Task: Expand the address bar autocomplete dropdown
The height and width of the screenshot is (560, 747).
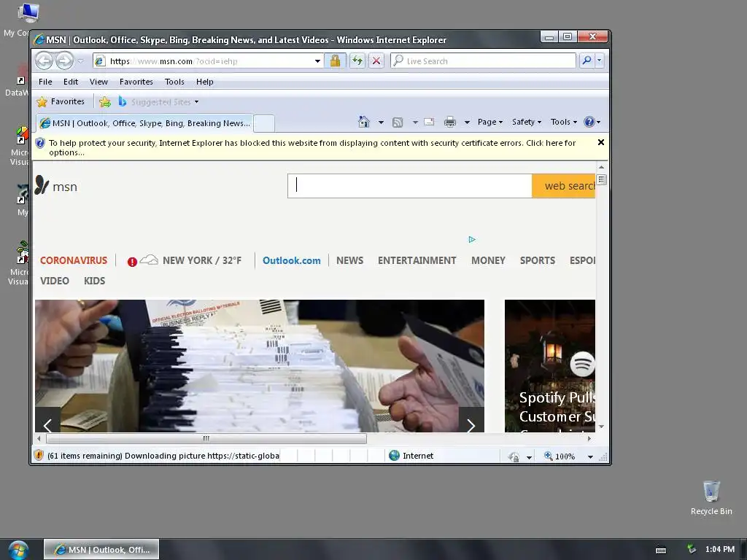Action: tap(317, 61)
